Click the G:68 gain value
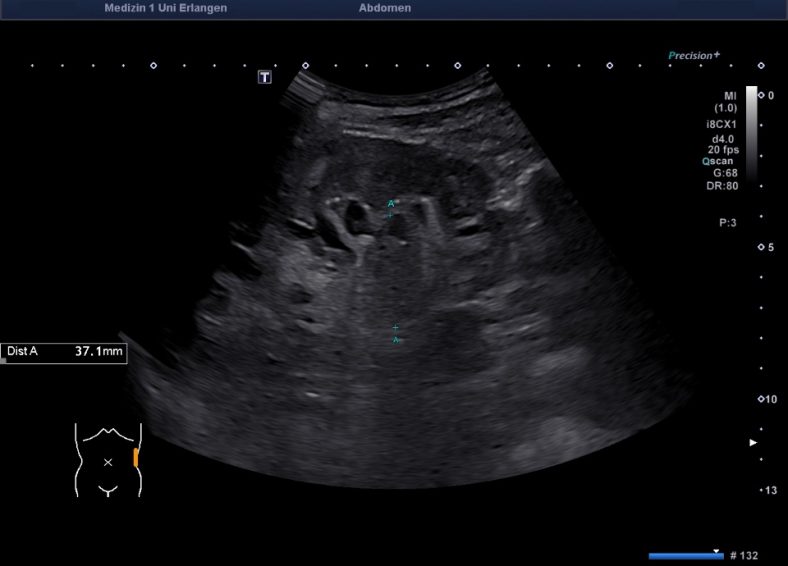788x566 pixels. [x=725, y=172]
